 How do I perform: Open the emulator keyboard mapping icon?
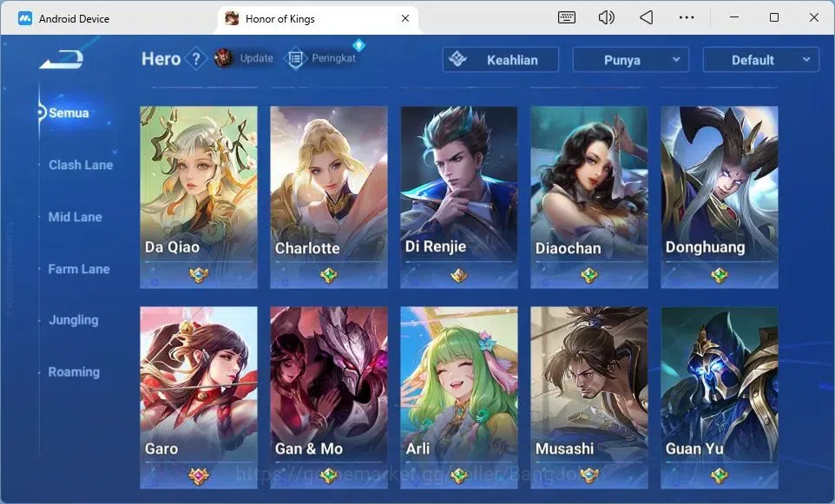click(x=567, y=17)
